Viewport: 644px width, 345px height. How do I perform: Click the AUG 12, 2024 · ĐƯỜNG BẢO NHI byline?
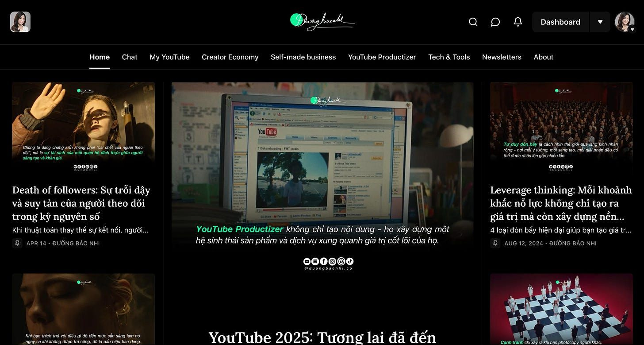click(x=551, y=243)
